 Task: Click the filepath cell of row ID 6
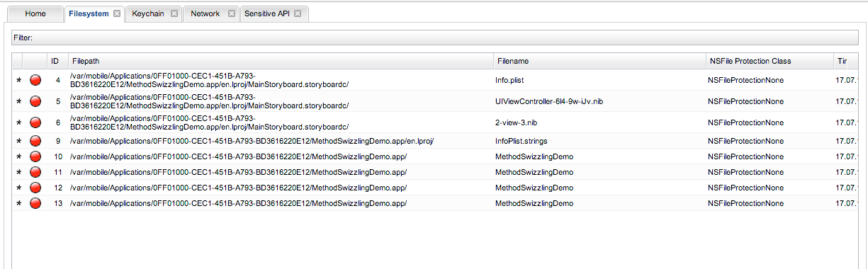click(x=209, y=122)
